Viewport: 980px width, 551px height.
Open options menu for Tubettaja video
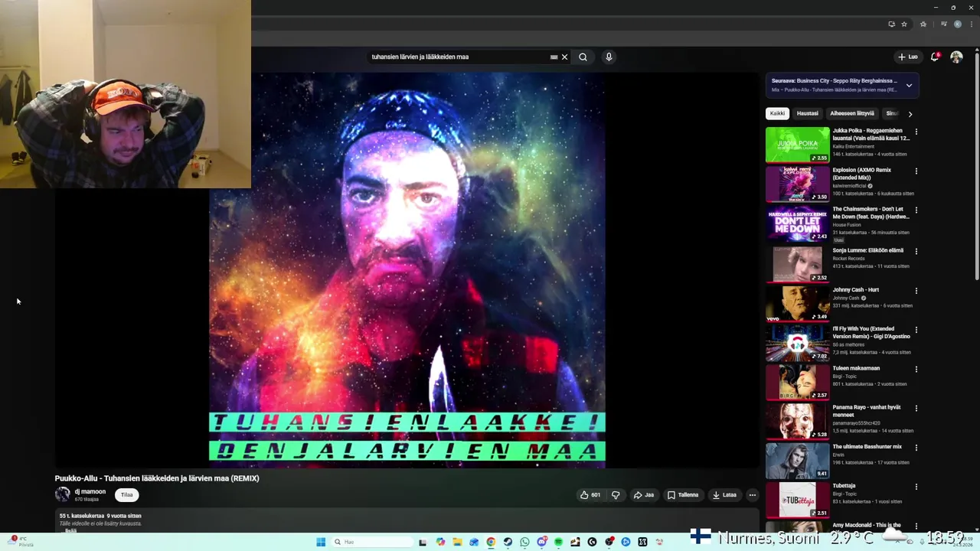pos(916,487)
